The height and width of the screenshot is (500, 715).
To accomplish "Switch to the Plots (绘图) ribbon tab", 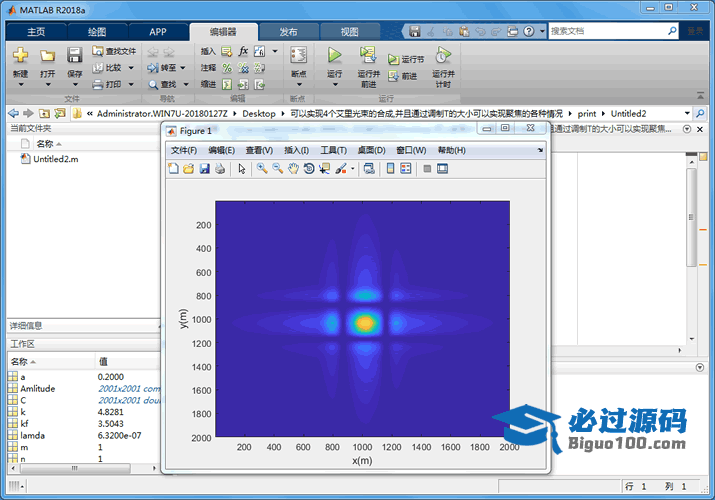I will point(97,32).
